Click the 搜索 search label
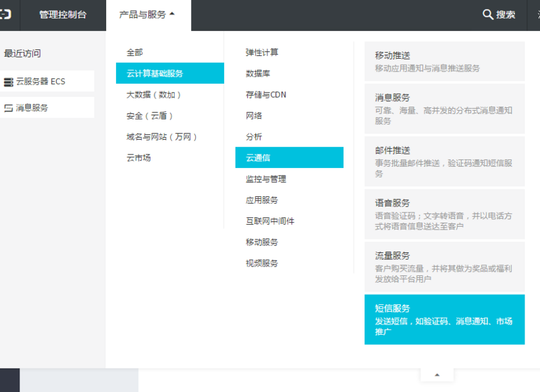The image size is (540, 392). [505, 15]
